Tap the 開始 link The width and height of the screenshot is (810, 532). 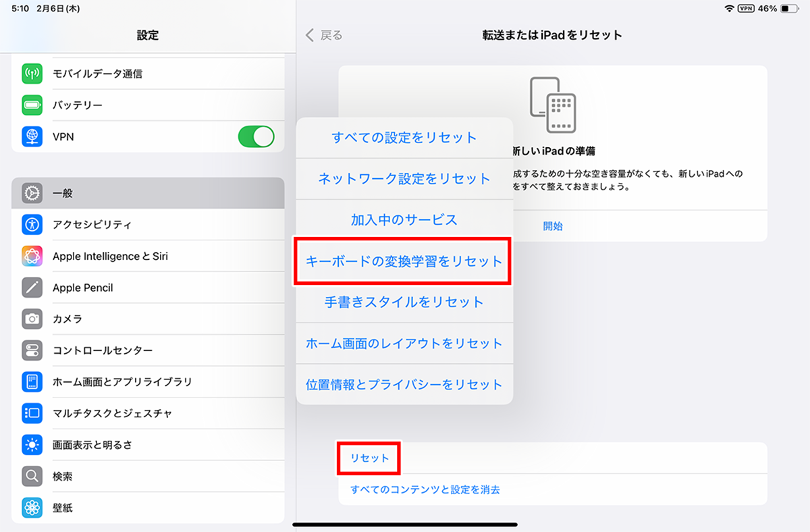click(x=553, y=226)
